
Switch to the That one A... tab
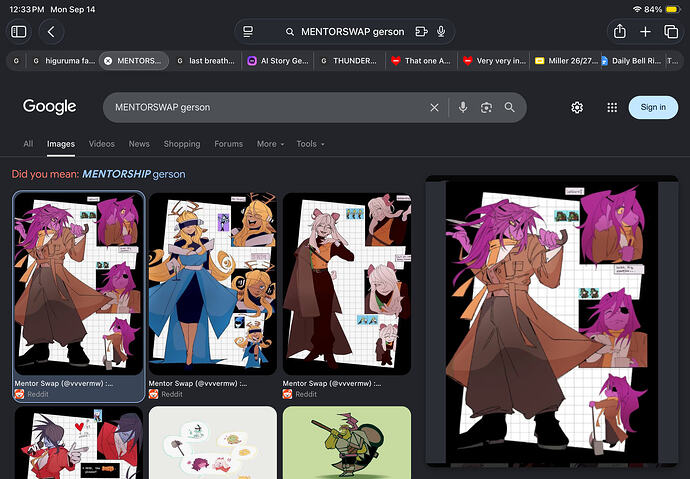click(422, 61)
